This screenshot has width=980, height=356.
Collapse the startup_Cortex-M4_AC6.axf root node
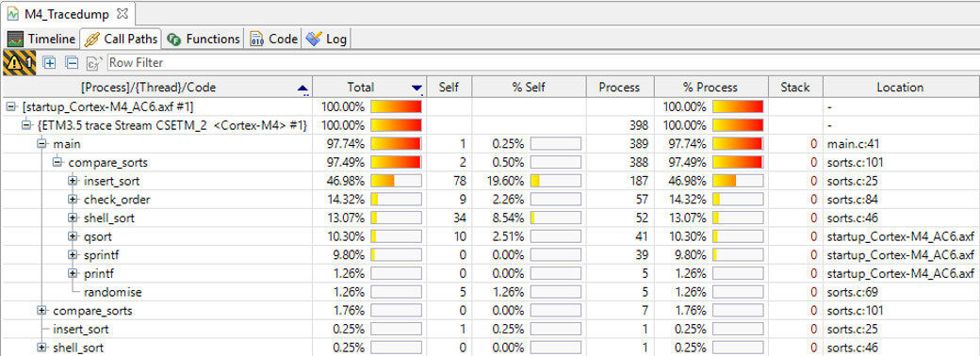10,106
